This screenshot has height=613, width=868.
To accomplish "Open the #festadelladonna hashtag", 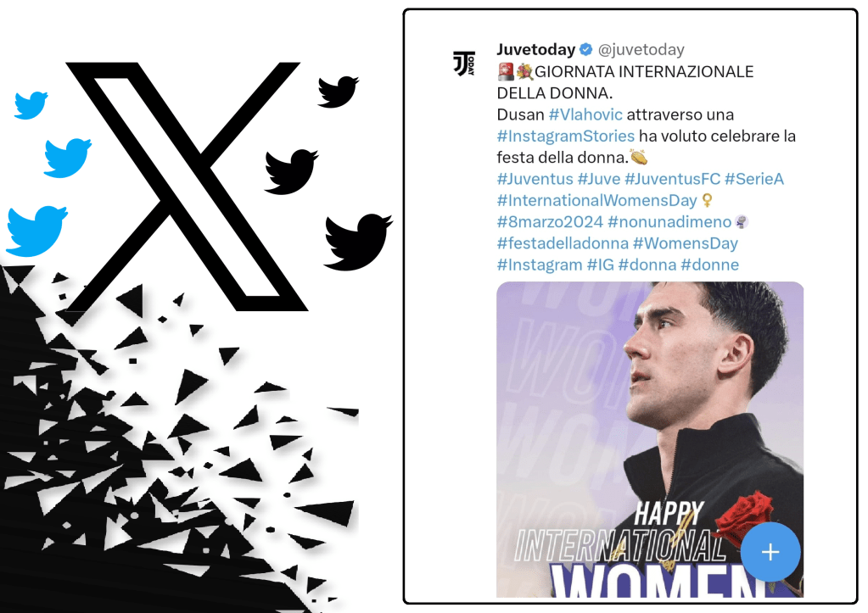I will 563,243.
